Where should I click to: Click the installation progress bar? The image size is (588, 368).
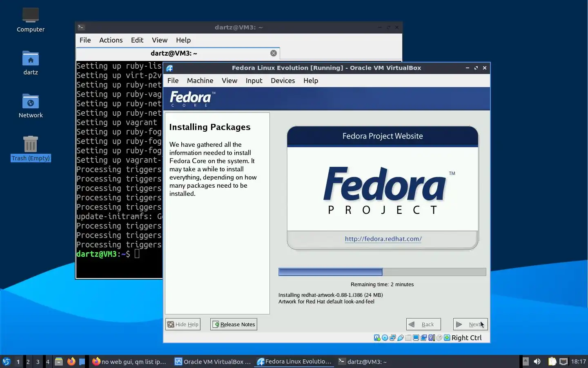point(382,272)
